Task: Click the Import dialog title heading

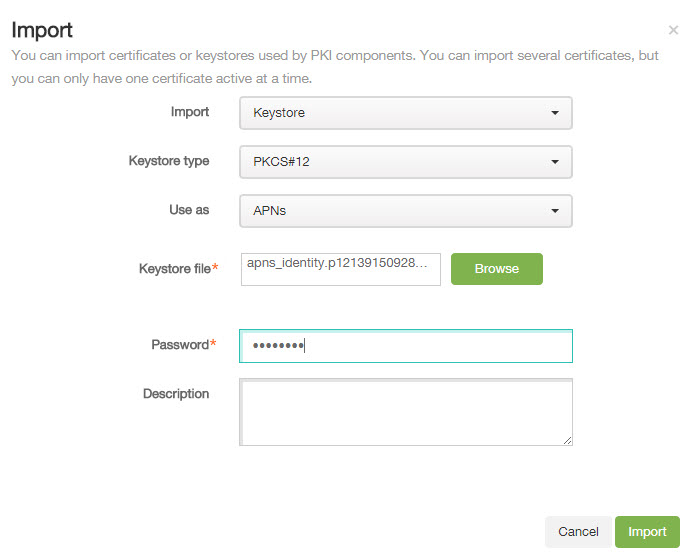Action: click(x=42, y=30)
